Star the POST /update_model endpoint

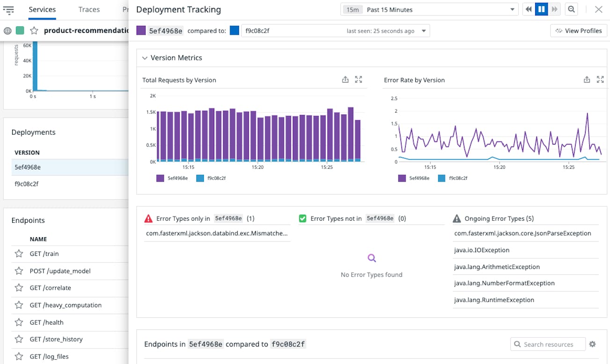coord(19,271)
